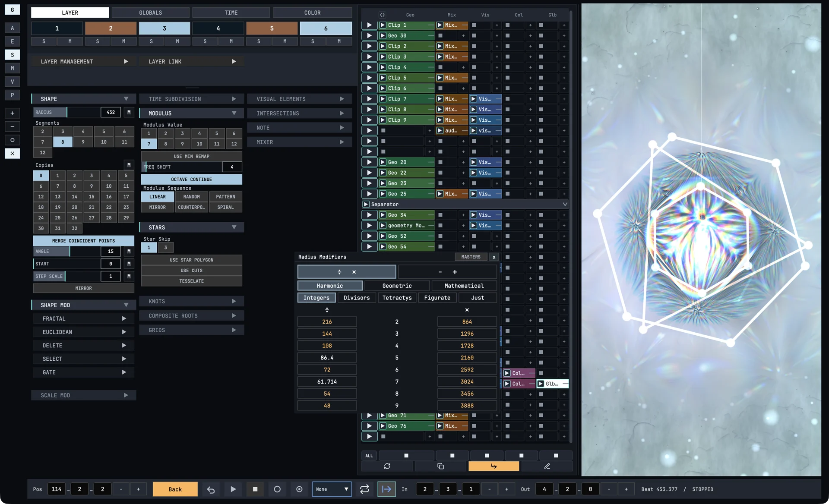The height and width of the screenshot is (504, 829).
Task: Click the orange Back button
Action: point(175,489)
